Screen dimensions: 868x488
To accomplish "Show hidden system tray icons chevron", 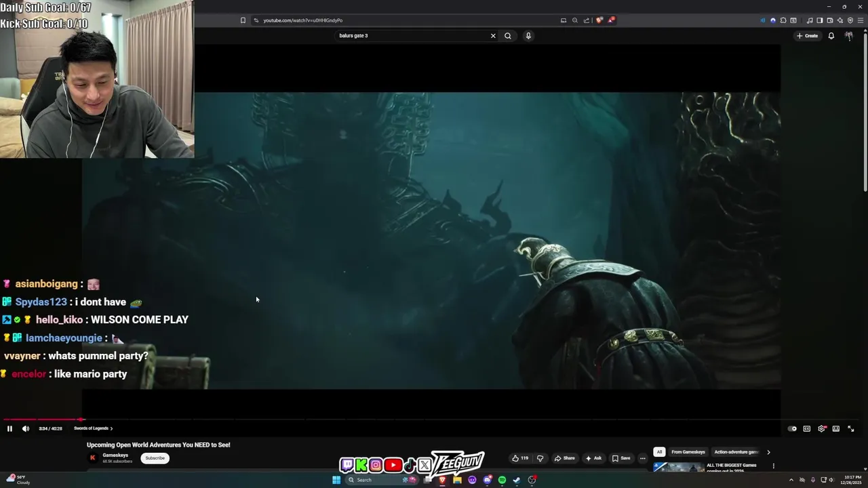I will point(791,480).
